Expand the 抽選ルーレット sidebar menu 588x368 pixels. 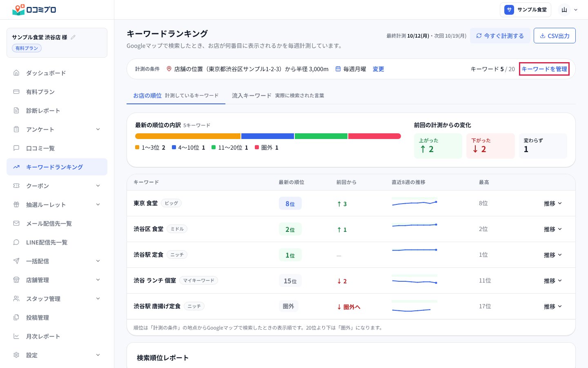57,204
